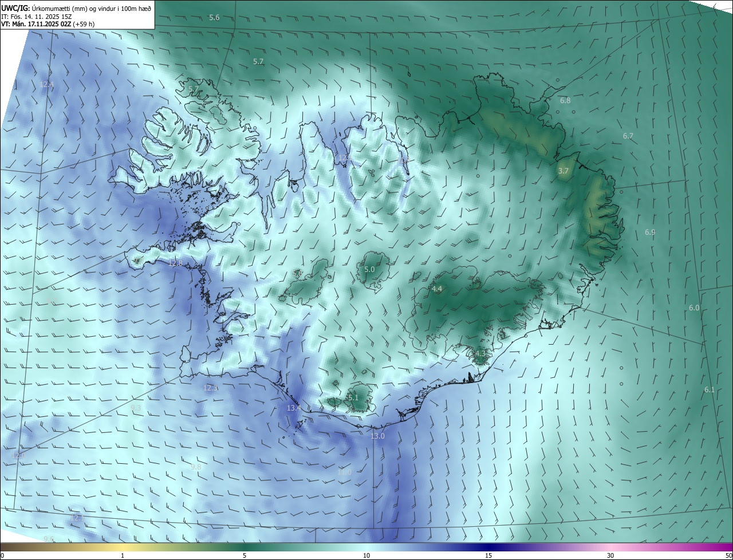Click the brown segment of the color scale
This screenshot has width=733, height=560.
(x=29, y=547)
